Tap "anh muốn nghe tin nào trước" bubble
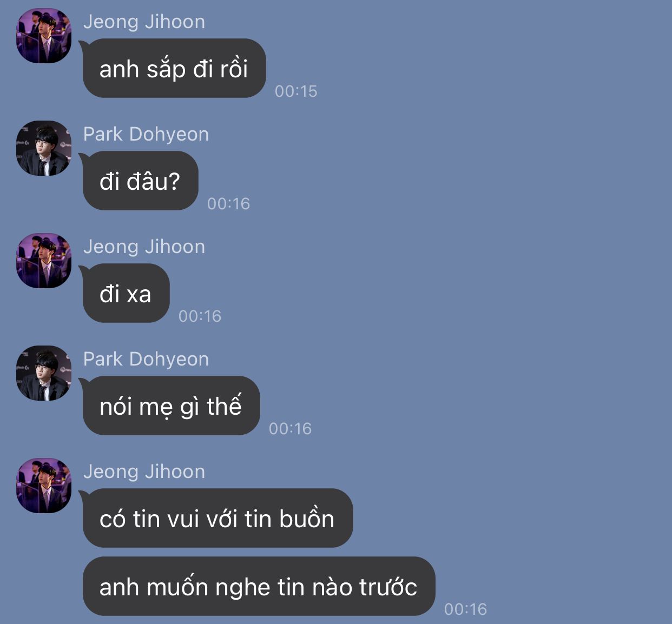The width and height of the screenshot is (672, 624). coord(259,586)
